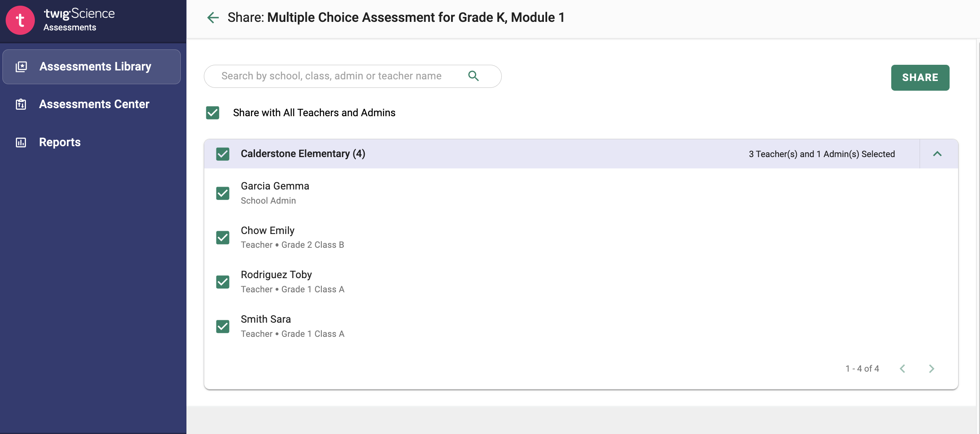Click the back arrow next to Share title

pyautogui.click(x=213, y=17)
